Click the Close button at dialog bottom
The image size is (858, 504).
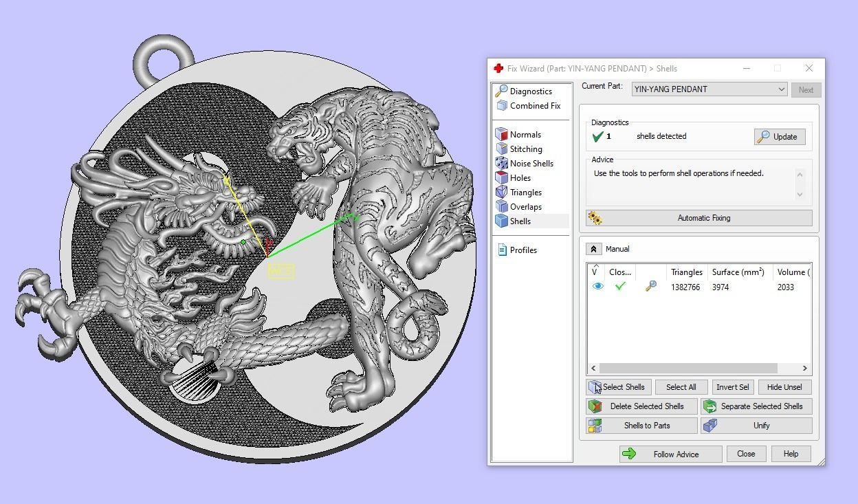pos(746,454)
